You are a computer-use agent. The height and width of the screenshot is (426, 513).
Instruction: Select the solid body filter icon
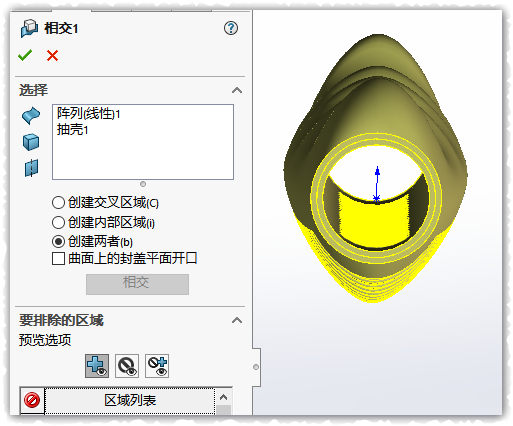tap(31, 142)
